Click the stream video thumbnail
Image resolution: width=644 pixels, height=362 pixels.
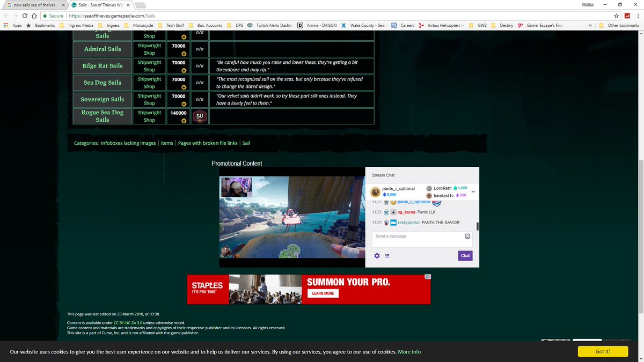[x=292, y=218]
